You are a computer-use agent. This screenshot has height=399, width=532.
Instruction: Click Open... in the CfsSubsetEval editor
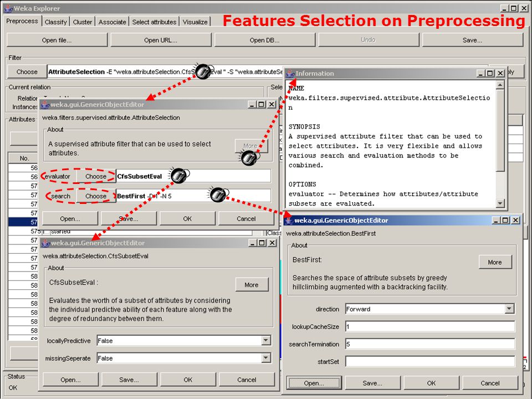pyautogui.click(x=70, y=380)
